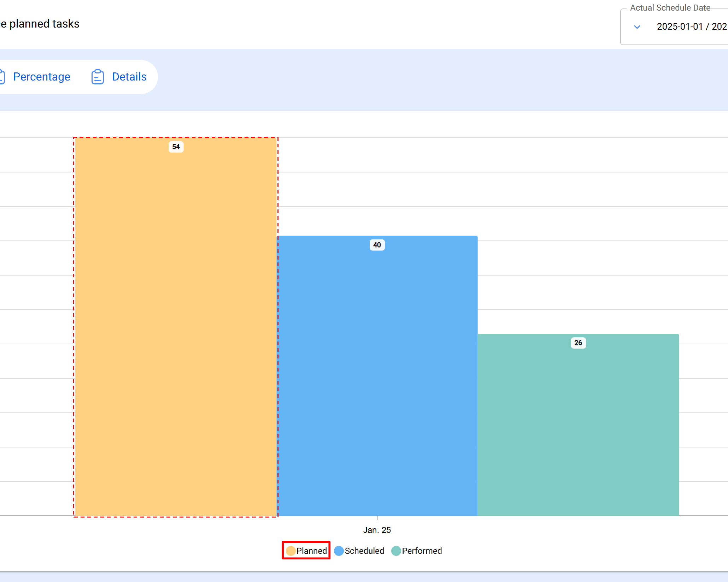
Task: Switch to the Percentage tab
Action: [41, 77]
